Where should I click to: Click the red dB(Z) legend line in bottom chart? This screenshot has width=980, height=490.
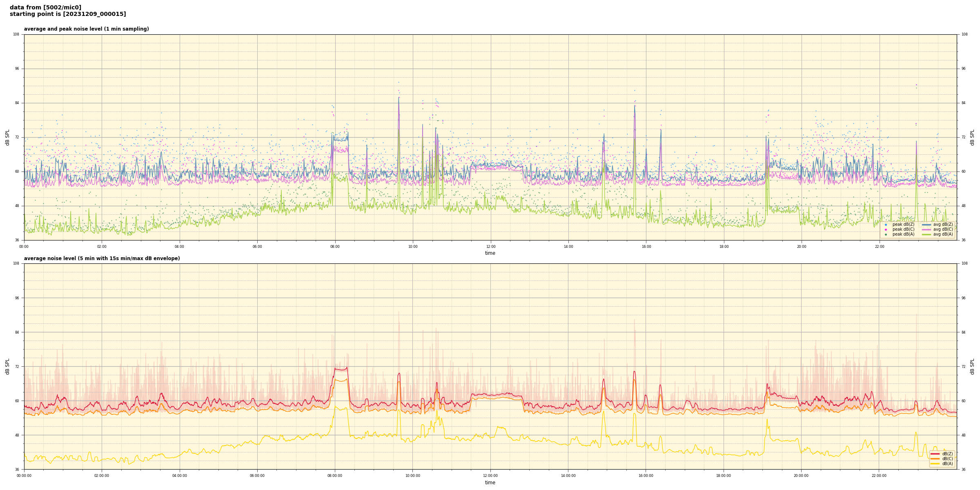coord(935,454)
